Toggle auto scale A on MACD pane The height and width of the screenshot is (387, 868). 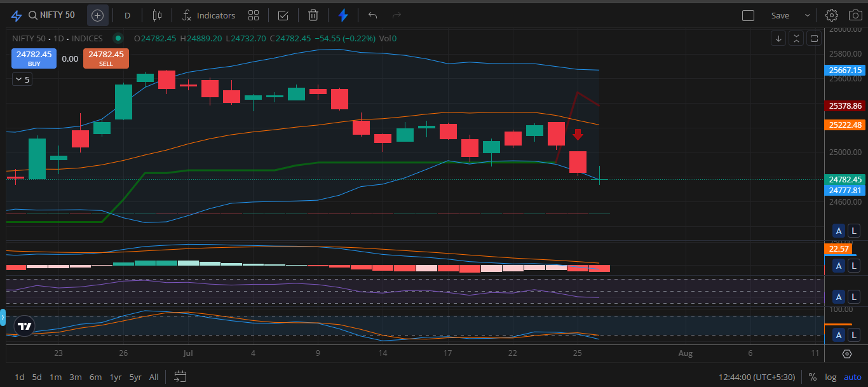839,265
